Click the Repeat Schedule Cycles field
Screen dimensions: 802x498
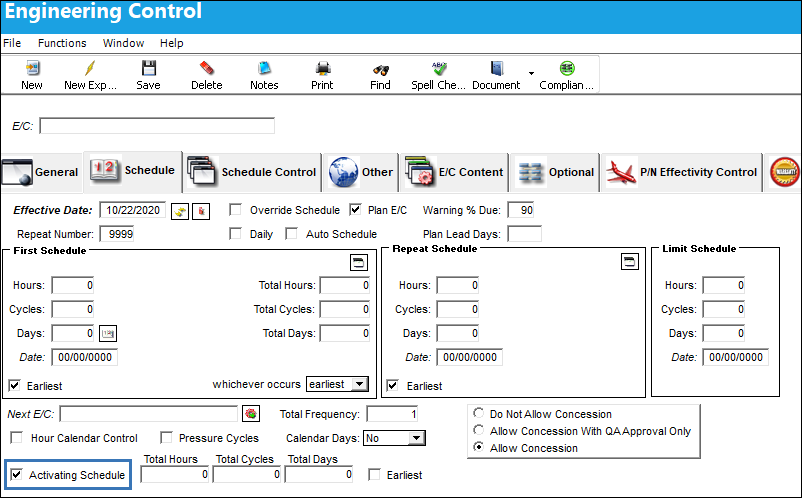click(458, 309)
